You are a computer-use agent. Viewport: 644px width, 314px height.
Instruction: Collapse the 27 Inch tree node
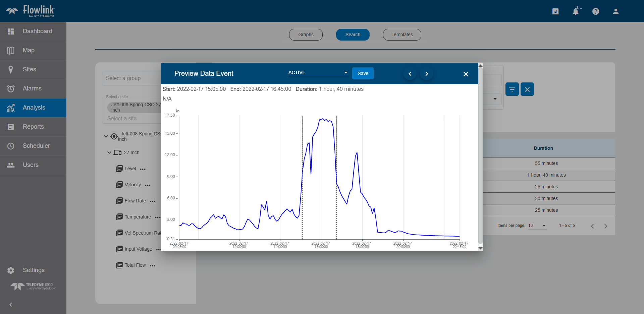109,152
